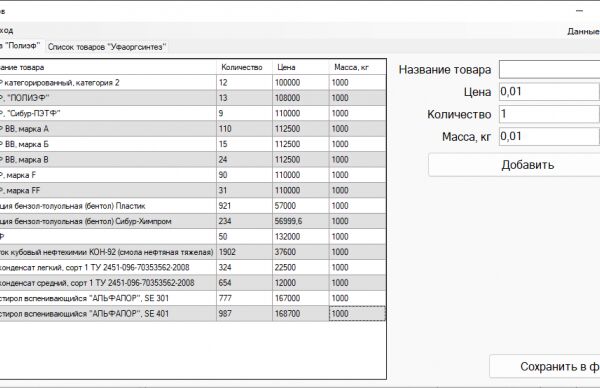
Task: Click quantity cell 1902
Action: pyautogui.click(x=244, y=252)
